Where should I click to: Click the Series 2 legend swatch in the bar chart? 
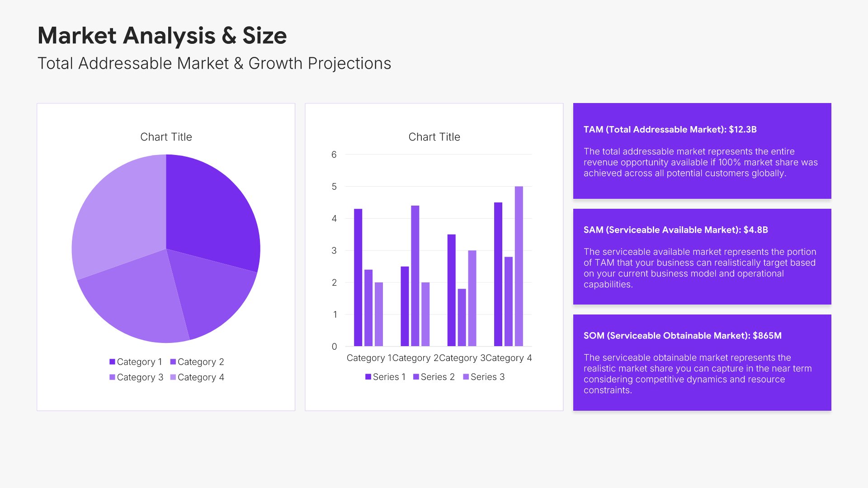[416, 376]
